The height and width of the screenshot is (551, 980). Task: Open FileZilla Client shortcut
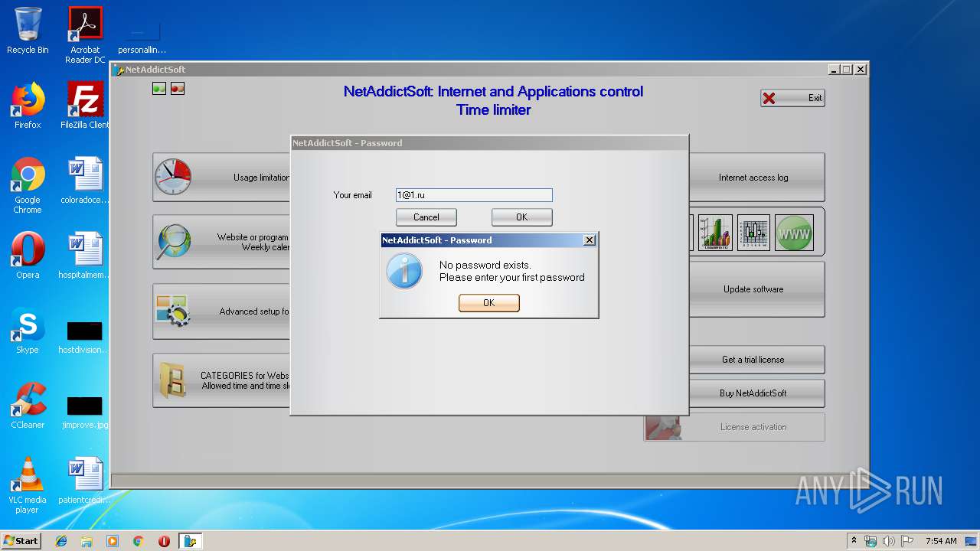(85, 106)
